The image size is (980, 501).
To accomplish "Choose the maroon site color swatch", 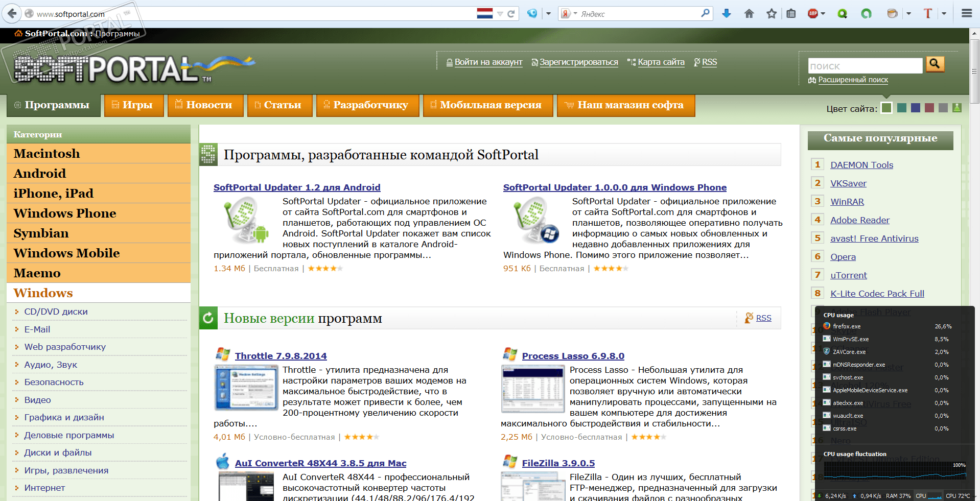I will coord(929,108).
